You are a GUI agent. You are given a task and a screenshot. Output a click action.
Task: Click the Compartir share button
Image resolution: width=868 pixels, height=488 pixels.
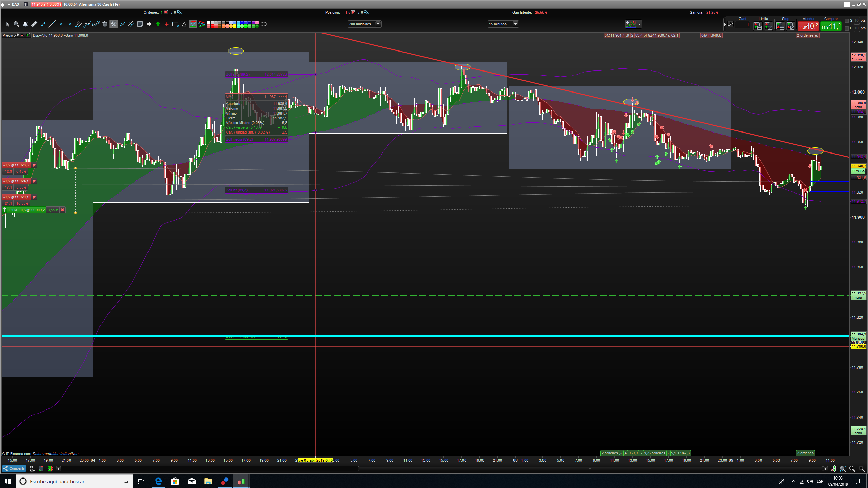pos(14,468)
